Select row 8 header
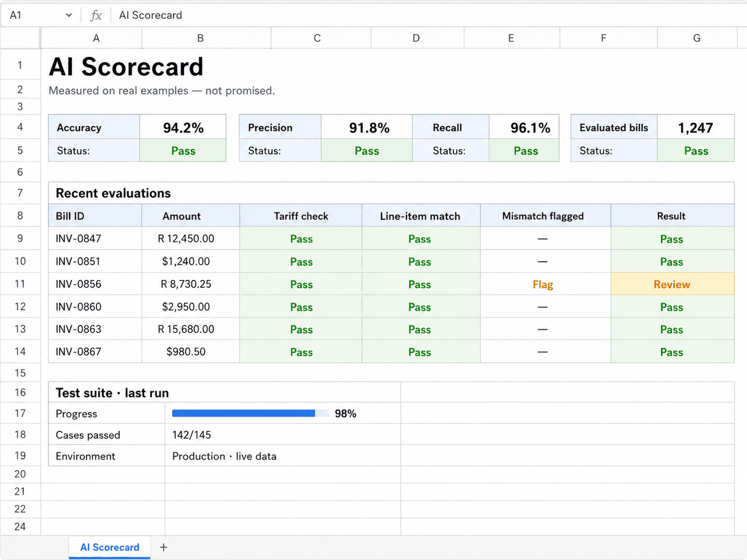 click(20, 216)
